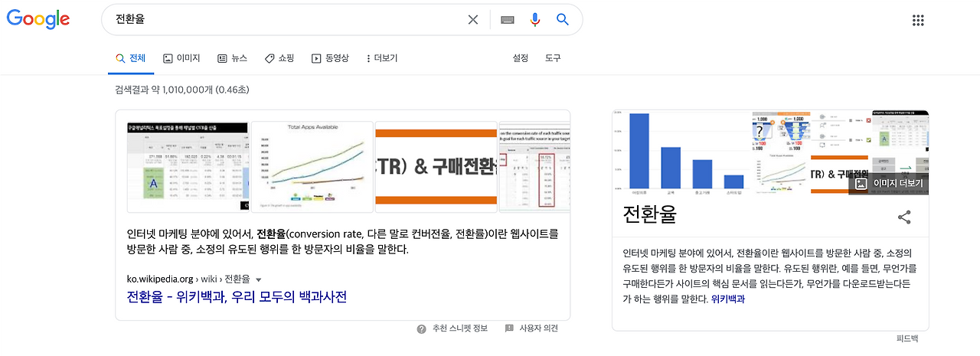Switch to the 쇼핑 tab

[279, 58]
